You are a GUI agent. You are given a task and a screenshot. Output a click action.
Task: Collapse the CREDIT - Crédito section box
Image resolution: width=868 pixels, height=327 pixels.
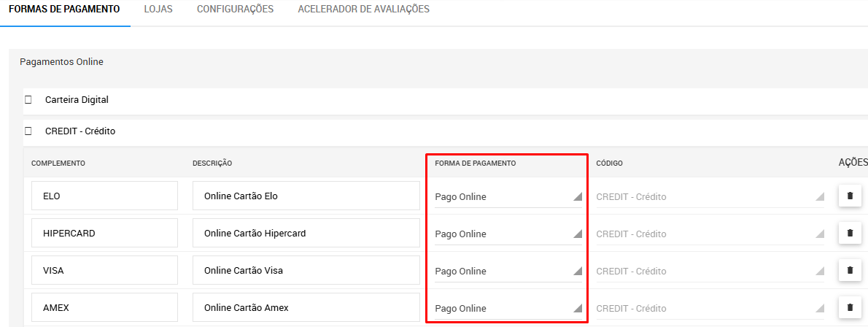(28, 131)
